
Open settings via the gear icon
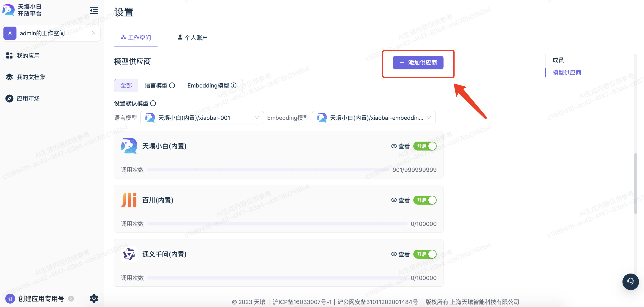tap(94, 298)
